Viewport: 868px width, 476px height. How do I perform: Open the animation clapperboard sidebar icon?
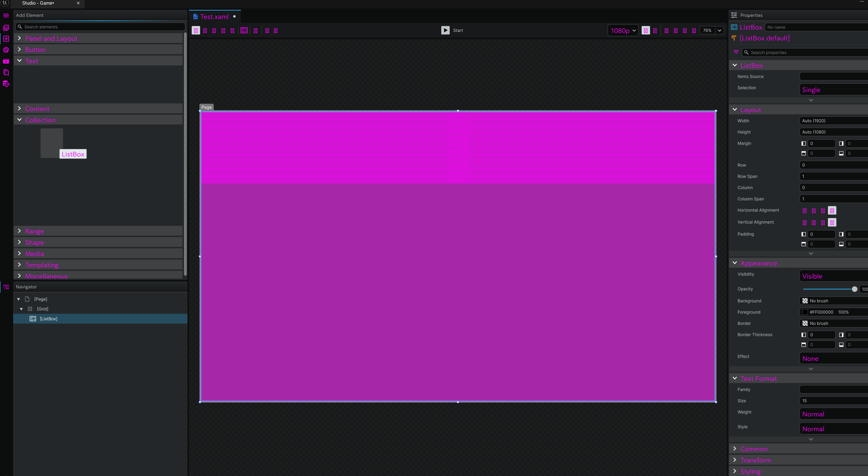[x=6, y=61]
